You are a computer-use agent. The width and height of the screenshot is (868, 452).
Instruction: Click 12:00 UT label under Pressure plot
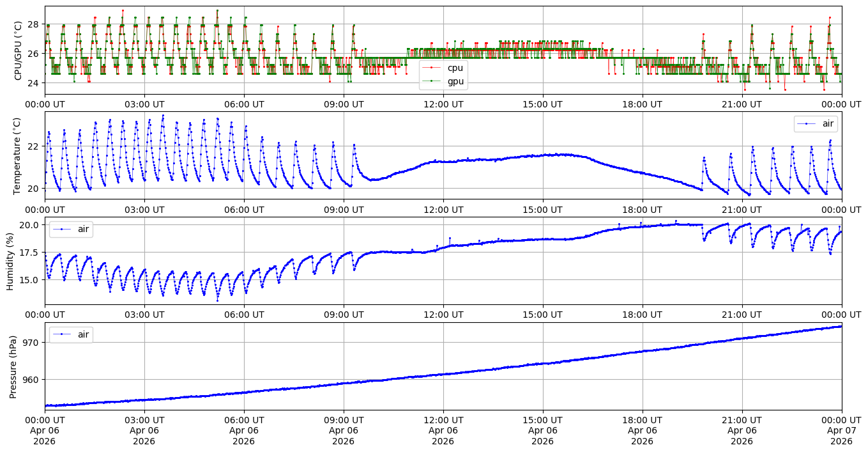443,420
